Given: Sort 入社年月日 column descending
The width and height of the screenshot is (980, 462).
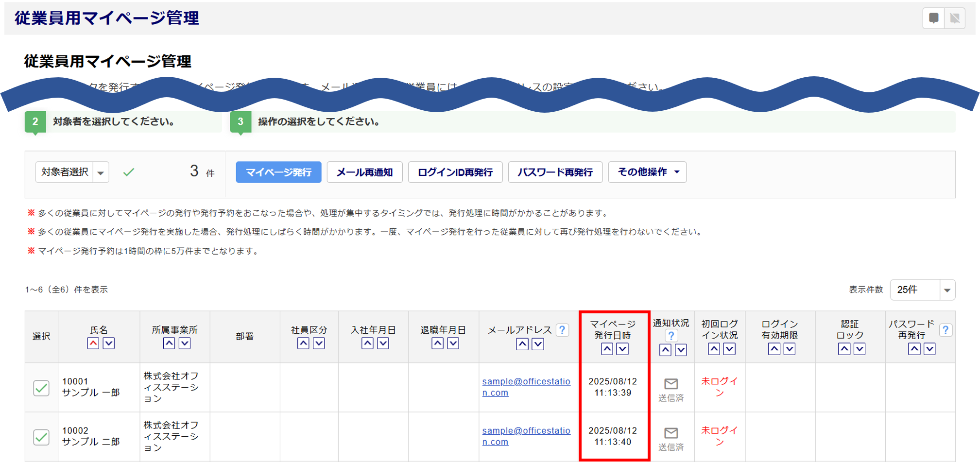Looking at the screenshot, I should point(383,343).
